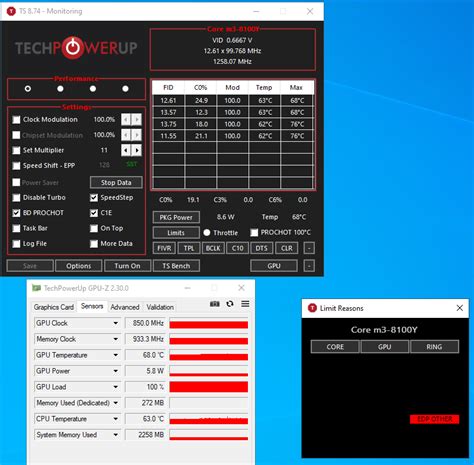Select the third Performance profile radio button
Image resolution: width=474 pixels, height=465 pixels.
pos(93,89)
